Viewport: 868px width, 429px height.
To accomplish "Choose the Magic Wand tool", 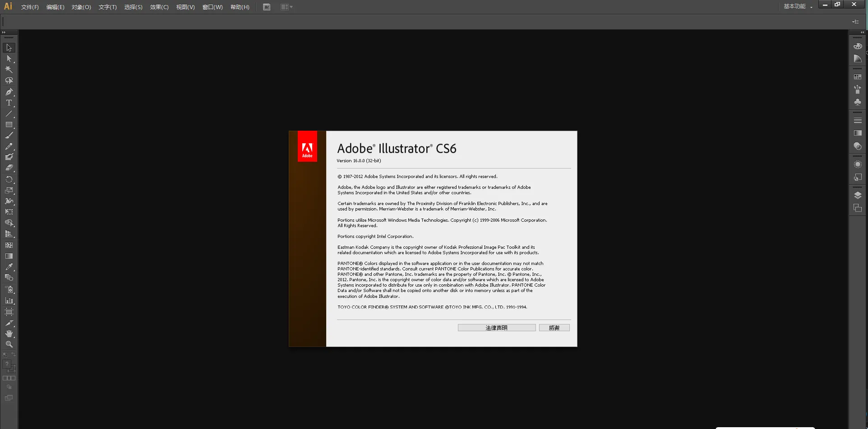I will click(x=9, y=69).
